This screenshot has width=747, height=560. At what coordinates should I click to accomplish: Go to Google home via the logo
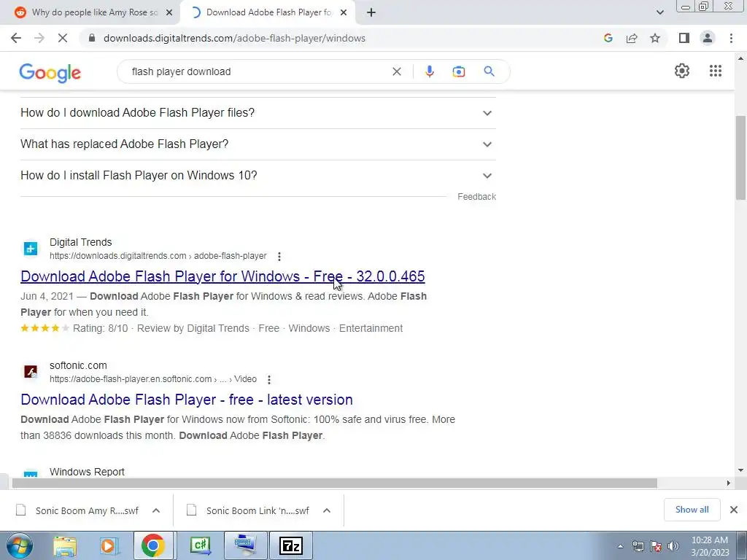point(50,72)
